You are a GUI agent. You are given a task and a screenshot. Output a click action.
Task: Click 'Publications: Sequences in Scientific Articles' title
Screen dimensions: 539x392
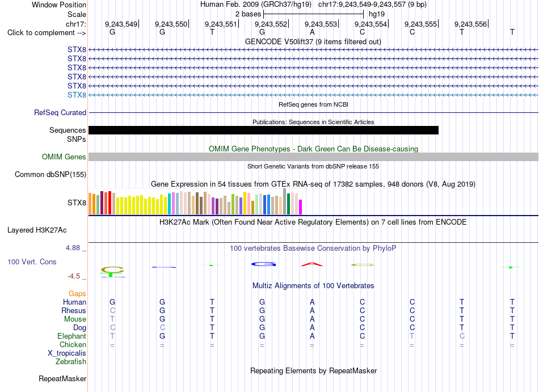313,122
